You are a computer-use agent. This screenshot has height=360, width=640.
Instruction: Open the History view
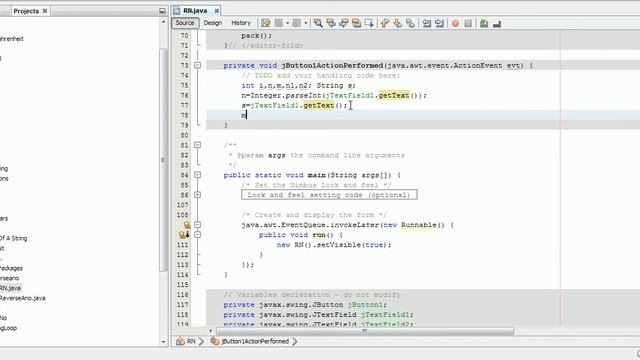pyautogui.click(x=241, y=23)
